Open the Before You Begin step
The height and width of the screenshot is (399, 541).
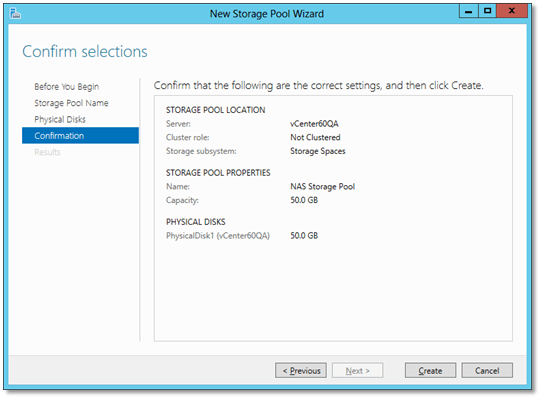(x=67, y=87)
